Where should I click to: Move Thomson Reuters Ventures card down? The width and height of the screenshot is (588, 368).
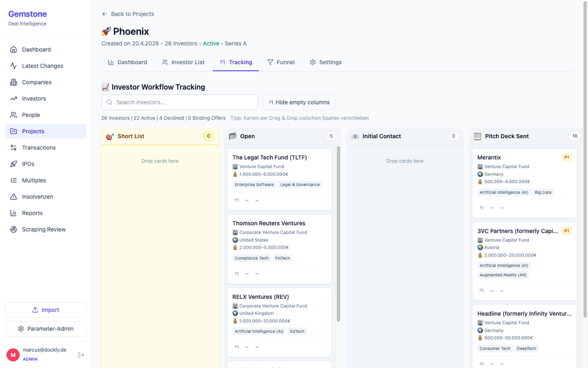pos(257,274)
